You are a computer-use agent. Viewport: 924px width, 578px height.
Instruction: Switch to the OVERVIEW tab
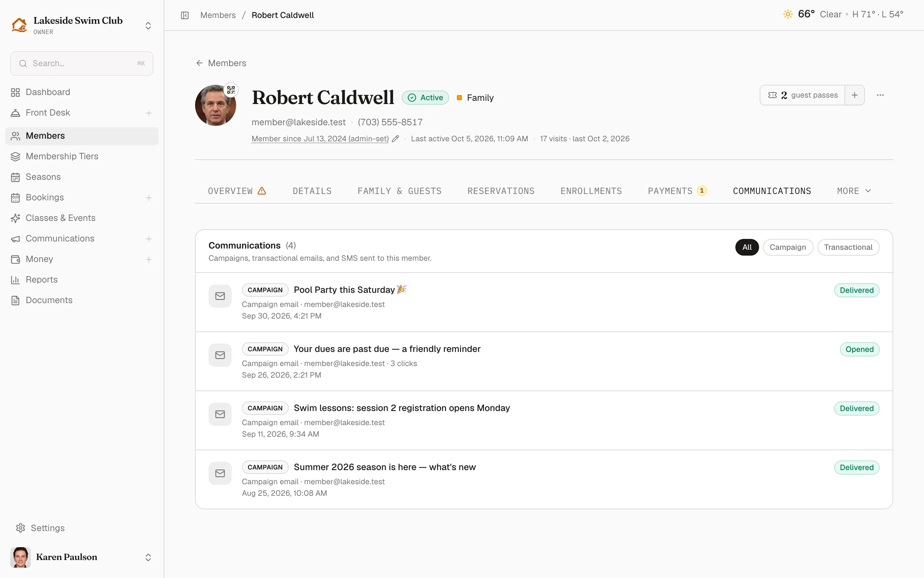pyautogui.click(x=237, y=191)
